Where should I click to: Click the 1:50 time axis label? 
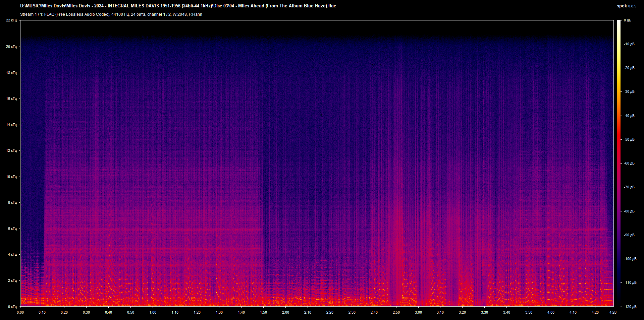pos(263,312)
